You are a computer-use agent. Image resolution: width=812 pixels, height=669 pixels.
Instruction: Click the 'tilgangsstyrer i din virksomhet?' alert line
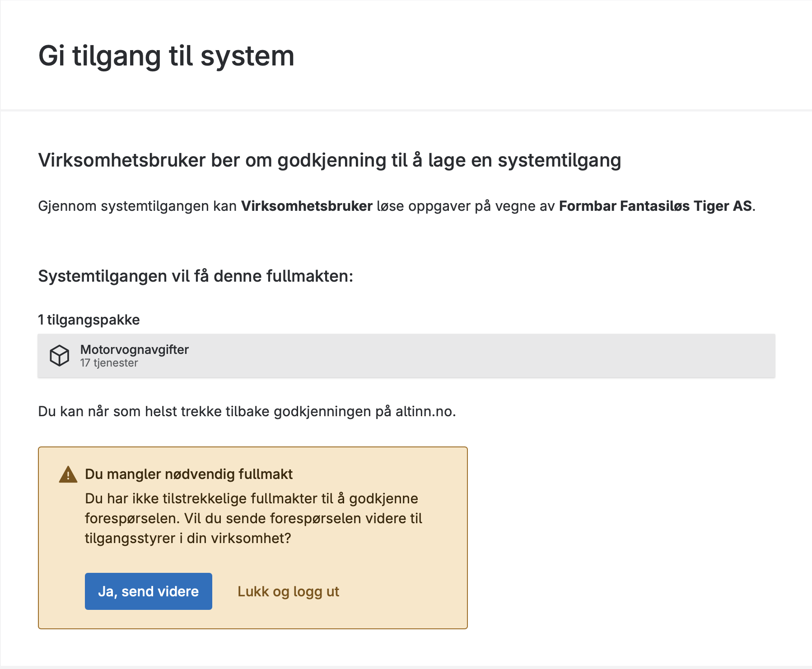click(x=188, y=538)
